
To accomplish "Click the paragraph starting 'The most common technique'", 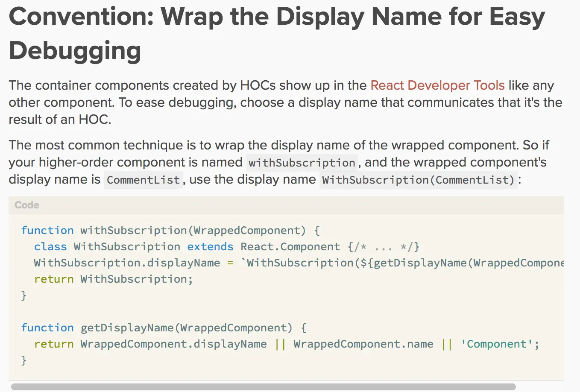I will pyautogui.click(x=278, y=162).
